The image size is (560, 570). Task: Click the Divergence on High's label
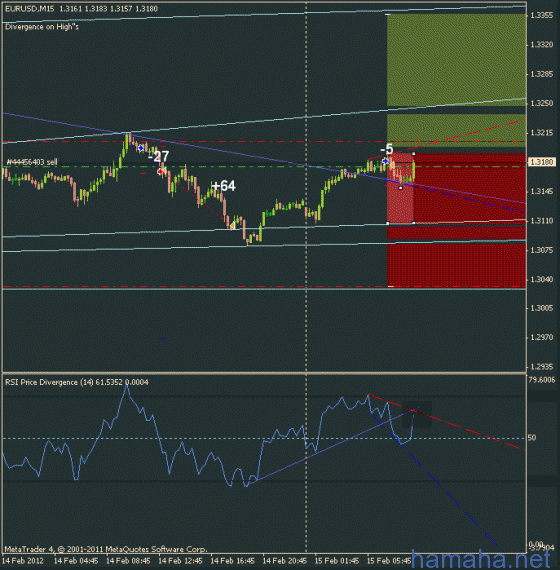(x=42, y=27)
